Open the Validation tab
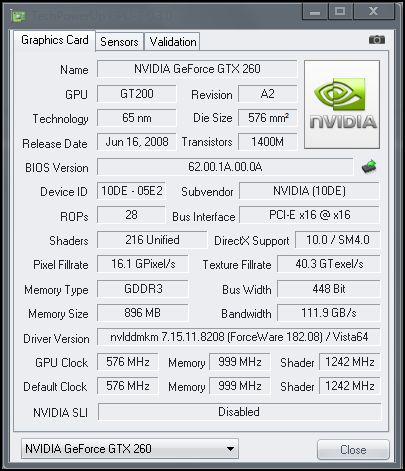 (x=172, y=42)
